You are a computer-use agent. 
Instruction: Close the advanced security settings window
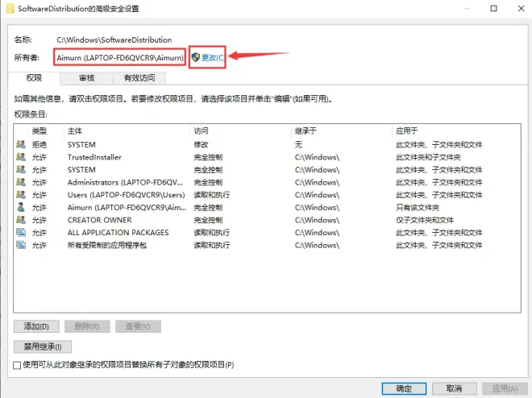pos(522,8)
